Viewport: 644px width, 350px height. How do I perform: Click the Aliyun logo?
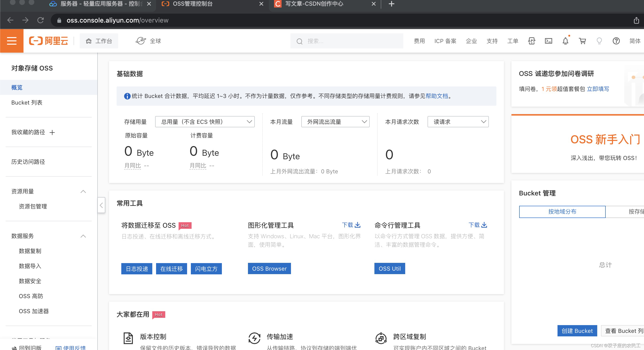pos(48,41)
